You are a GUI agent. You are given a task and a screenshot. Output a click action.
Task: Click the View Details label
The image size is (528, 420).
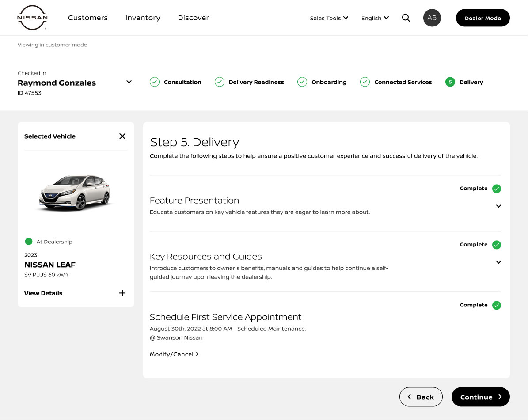pyautogui.click(x=43, y=293)
